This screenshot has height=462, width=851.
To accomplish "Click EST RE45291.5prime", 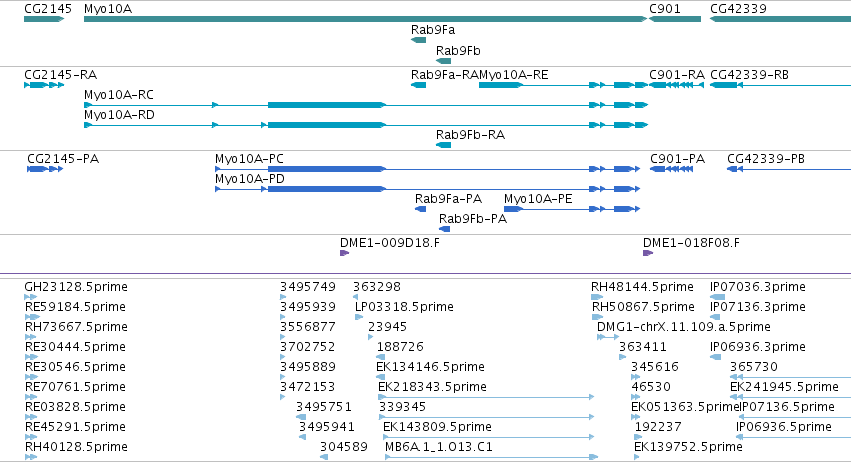I will [x=75, y=427].
